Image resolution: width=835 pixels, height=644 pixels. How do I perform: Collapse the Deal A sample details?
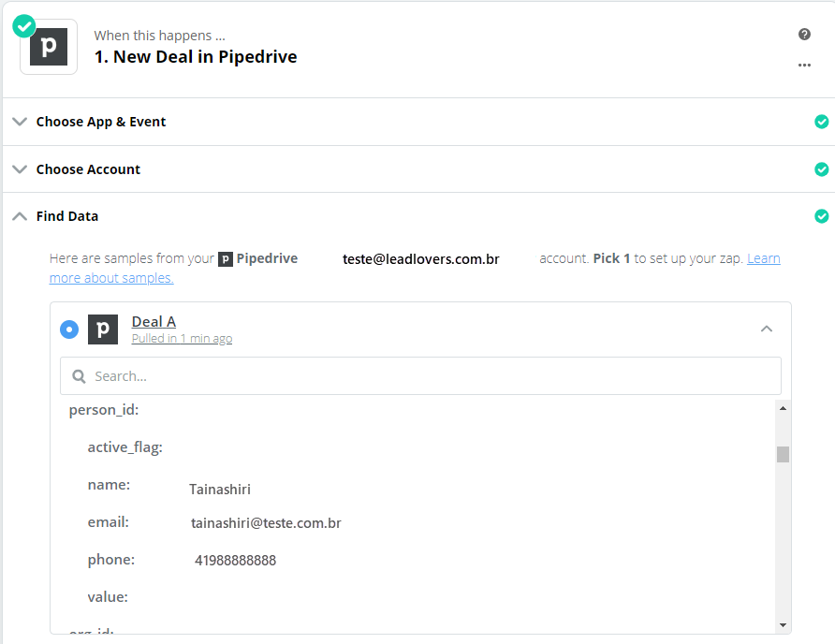point(766,329)
